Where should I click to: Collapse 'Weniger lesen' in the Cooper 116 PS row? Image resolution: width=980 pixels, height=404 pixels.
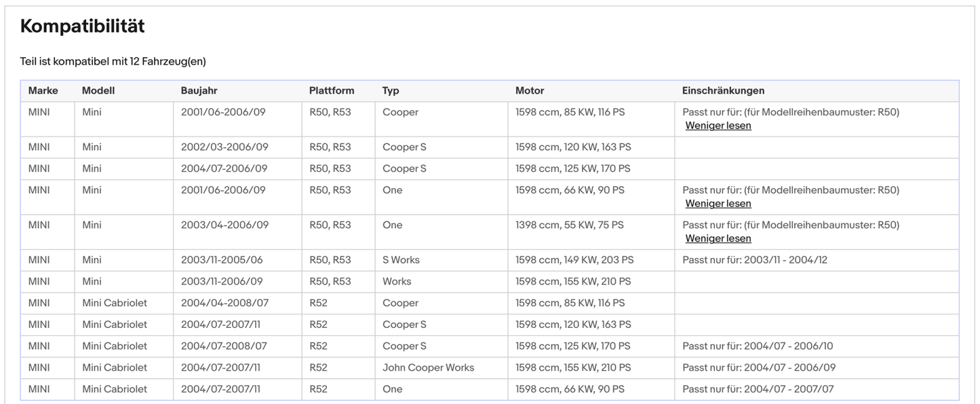[x=718, y=126]
